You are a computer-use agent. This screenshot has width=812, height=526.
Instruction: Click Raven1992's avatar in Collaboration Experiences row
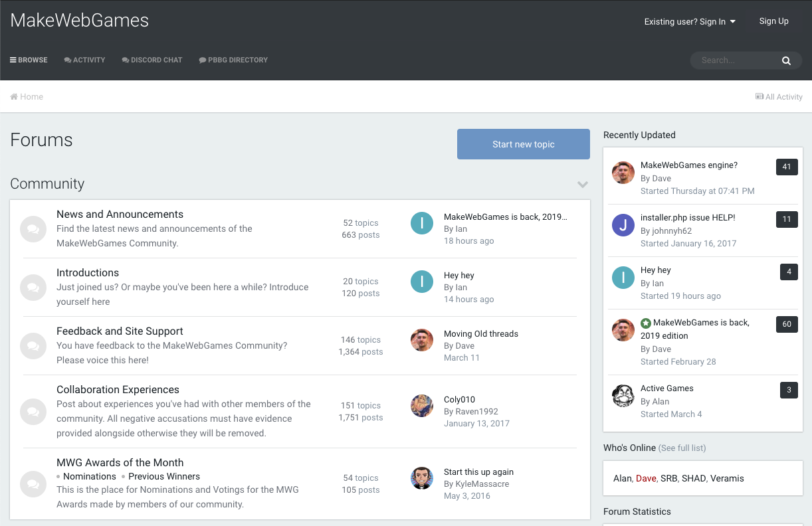pos(422,406)
